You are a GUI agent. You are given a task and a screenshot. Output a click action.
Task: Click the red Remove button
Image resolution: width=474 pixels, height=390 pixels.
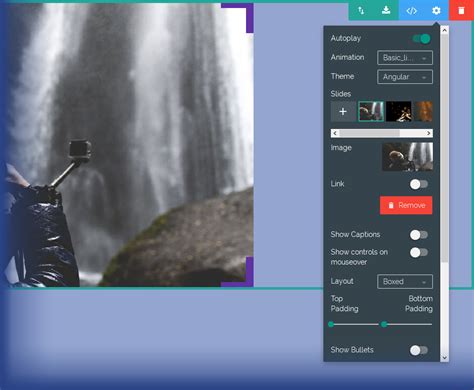(x=406, y=205)
